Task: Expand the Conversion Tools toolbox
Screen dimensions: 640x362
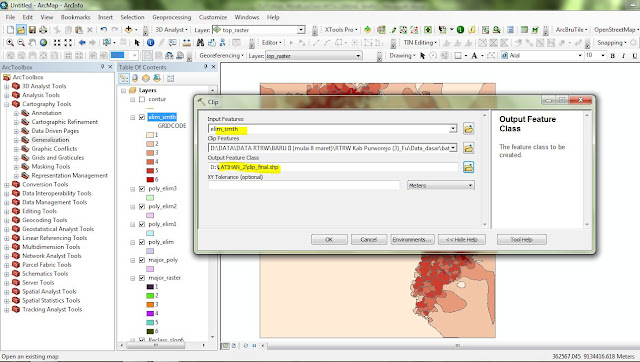Action: click(x=7, y=184)
